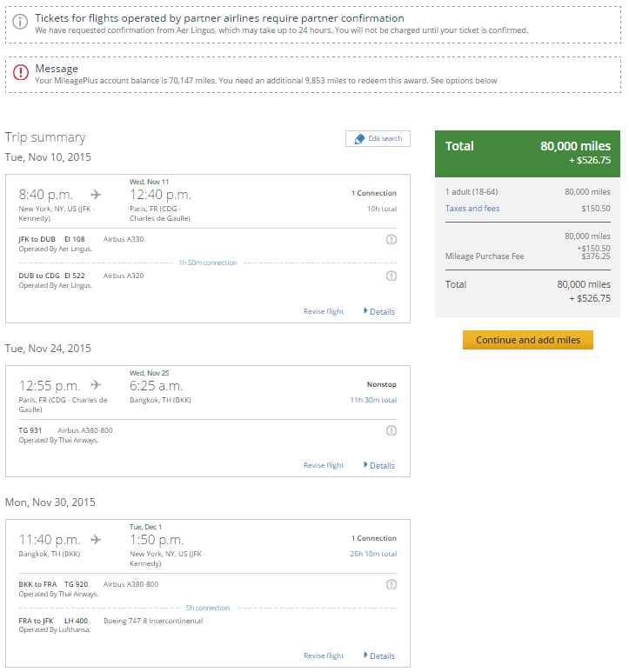The height and width of the screenshot is (672, 629).
Task: Open the Taxes and fees link
Action: click(x=472, y=209)
